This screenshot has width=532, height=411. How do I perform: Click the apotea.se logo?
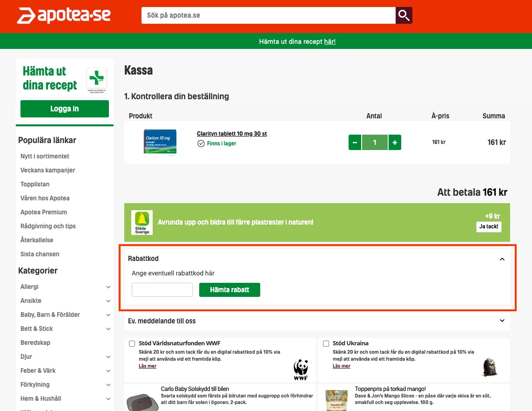(64, 15)
